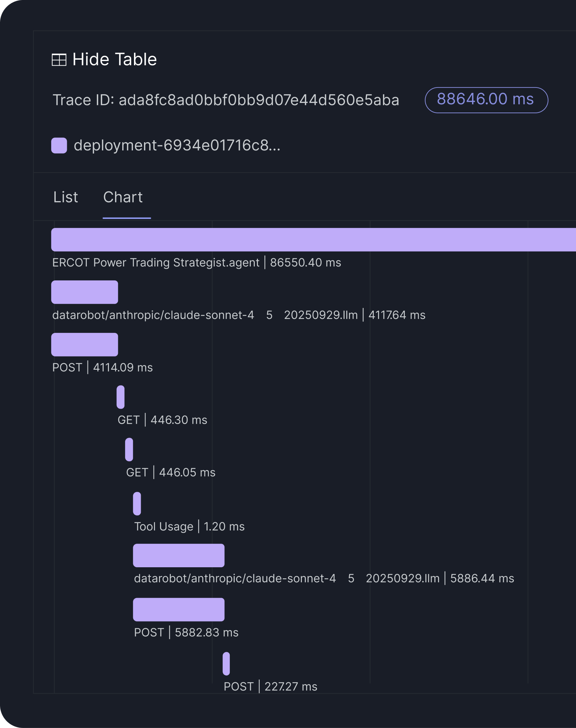The image size is (576, 728).
Task: Select the GET 446.05 ms span bar
Action: click(129, 450)
